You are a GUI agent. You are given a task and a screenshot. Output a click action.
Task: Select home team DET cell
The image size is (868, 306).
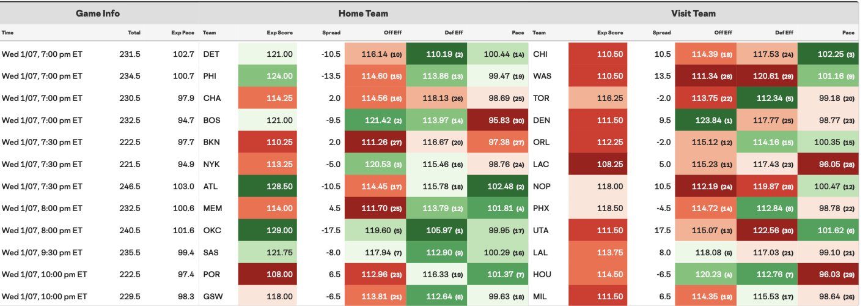(x=211, y=54)
